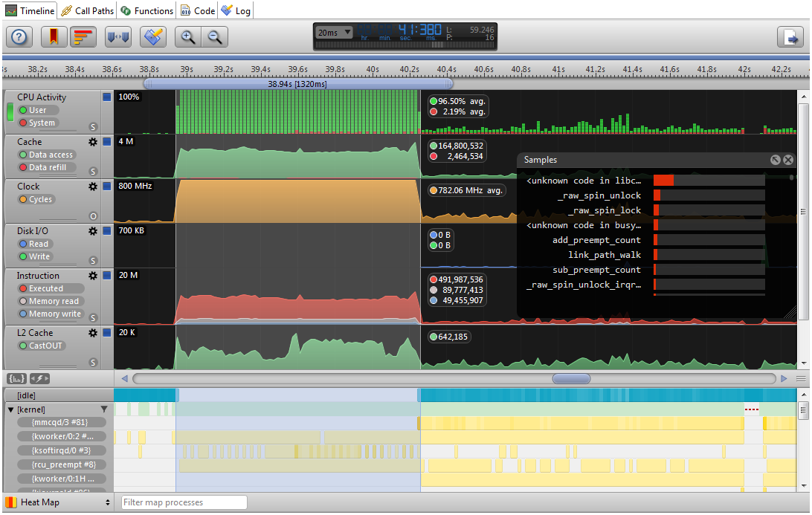Screen dimensions: 812x515
Task: Click the horizontal timeline scrollbar thumb
Action: point(571,379)
